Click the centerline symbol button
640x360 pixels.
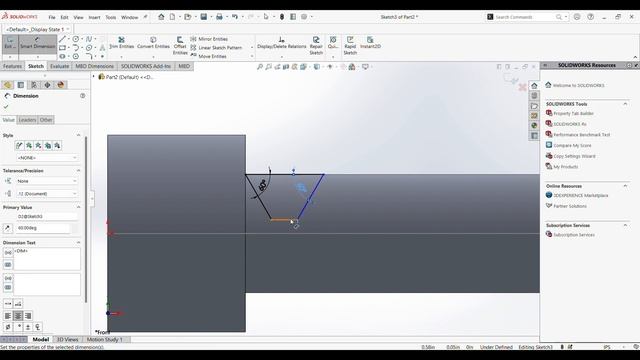coord(38,327)
